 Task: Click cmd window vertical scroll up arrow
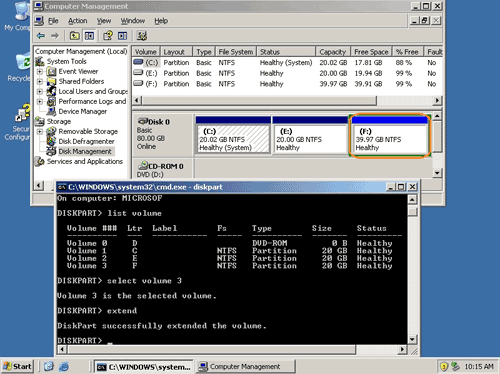click(412, 200)
